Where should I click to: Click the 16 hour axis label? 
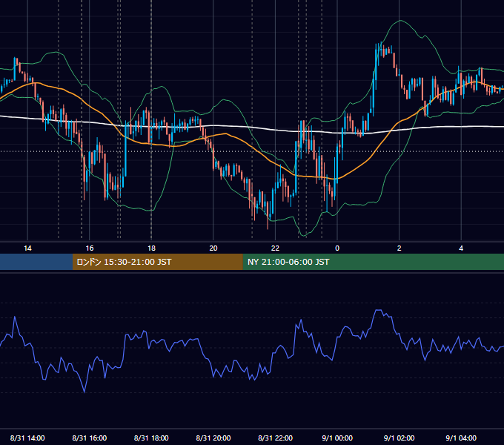[90, 248]
